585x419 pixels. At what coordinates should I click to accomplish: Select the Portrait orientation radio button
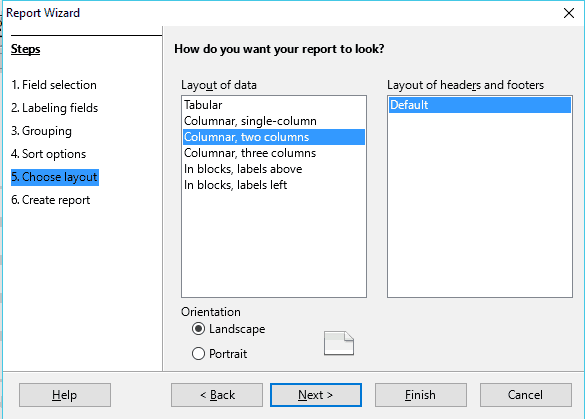(x=198, y=353)
